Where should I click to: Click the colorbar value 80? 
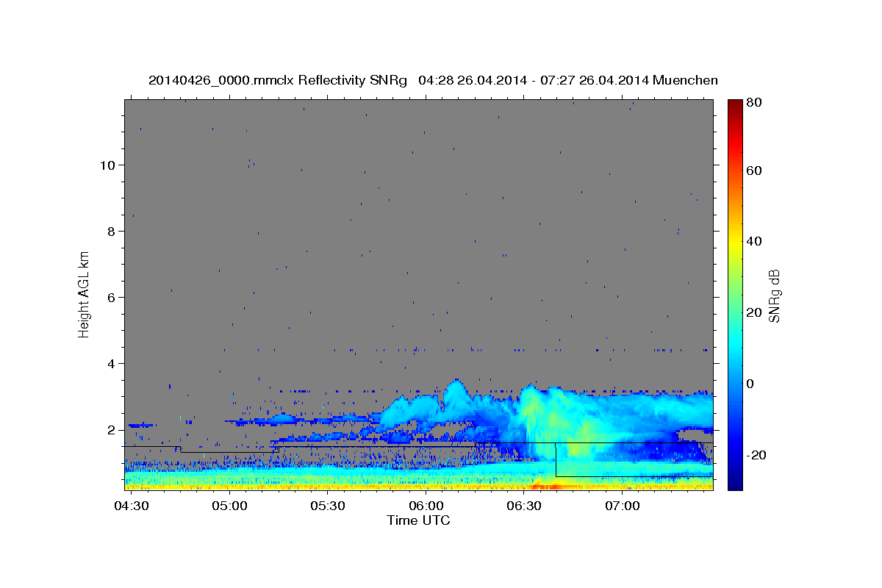point(753,102)
